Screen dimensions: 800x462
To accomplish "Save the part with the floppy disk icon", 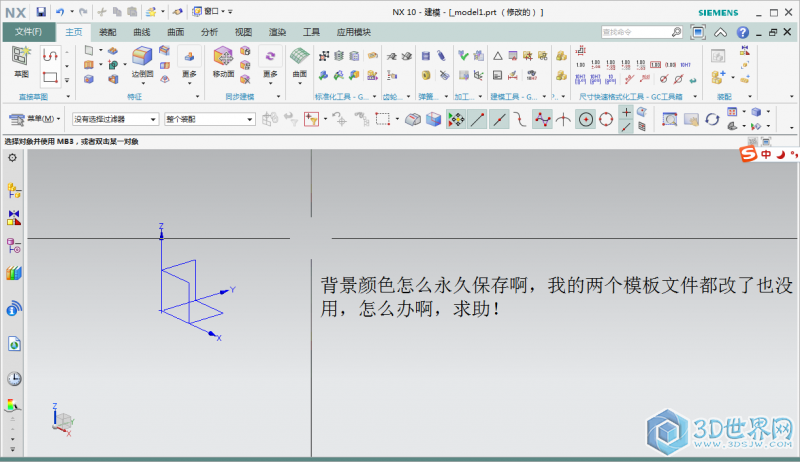I will (41, 12).
